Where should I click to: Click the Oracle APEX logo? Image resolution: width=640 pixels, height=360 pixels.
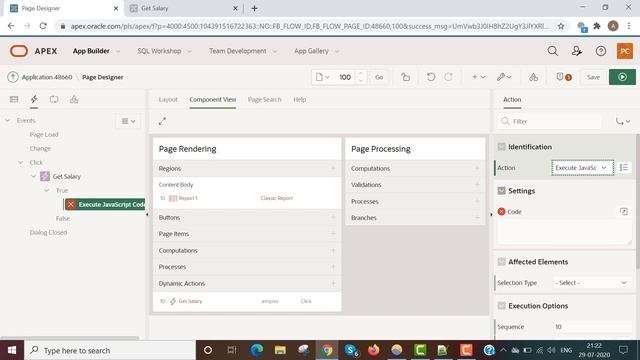tap(19, 51)
